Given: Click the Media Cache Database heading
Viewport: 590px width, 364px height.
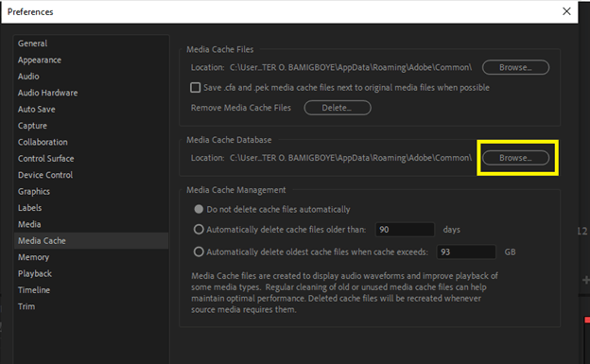Looking at the screenshot, I should click(x=229, y=140).
